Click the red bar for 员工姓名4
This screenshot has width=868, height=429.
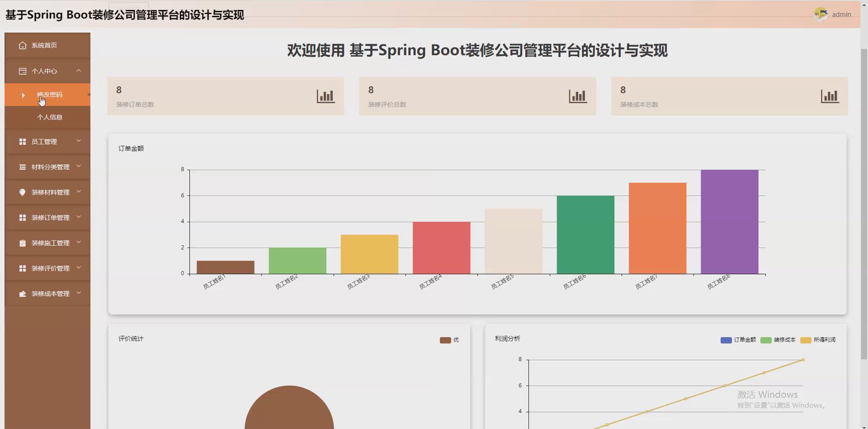pos(441,248)
